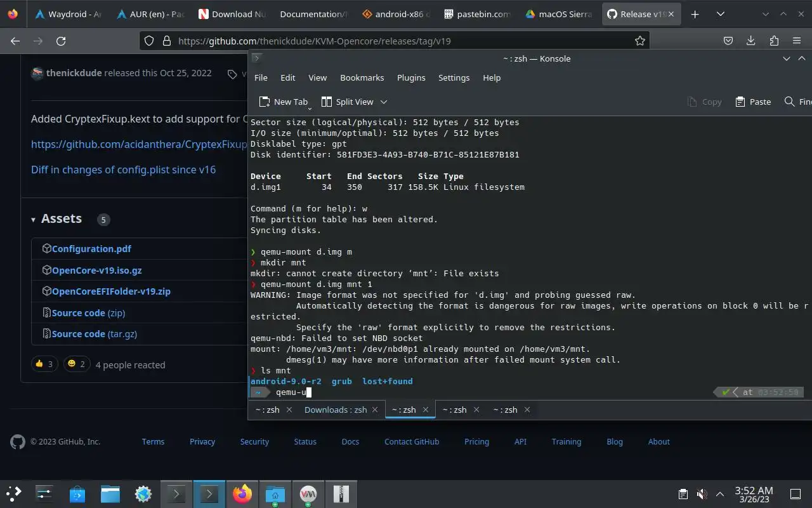Switch to the Firefox taskbar entry
812x508 pixels.
tap(242, 493)
